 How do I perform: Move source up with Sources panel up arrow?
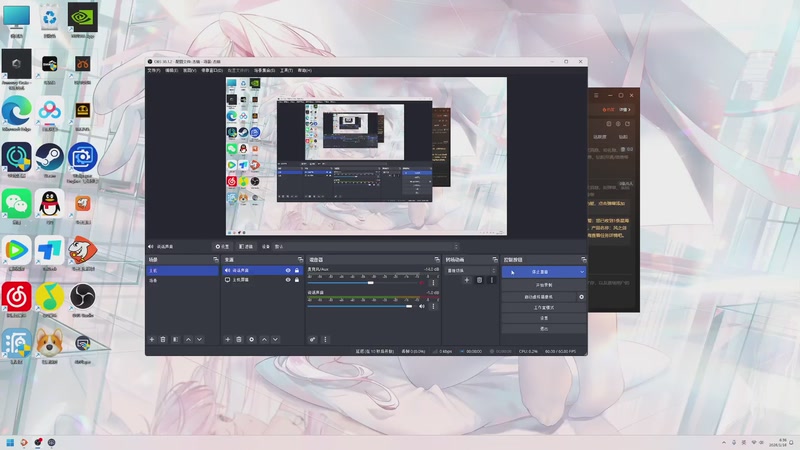(x=264, y=339)
